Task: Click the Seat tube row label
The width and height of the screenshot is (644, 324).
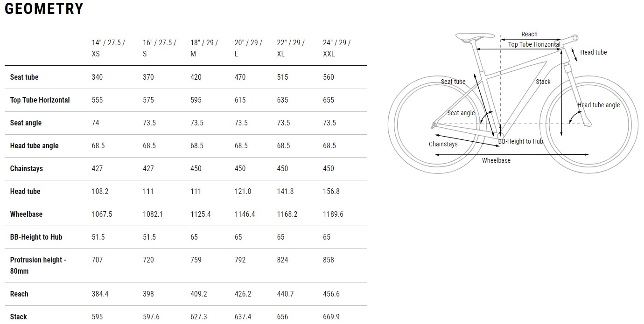Action: [x=24, y=77]
